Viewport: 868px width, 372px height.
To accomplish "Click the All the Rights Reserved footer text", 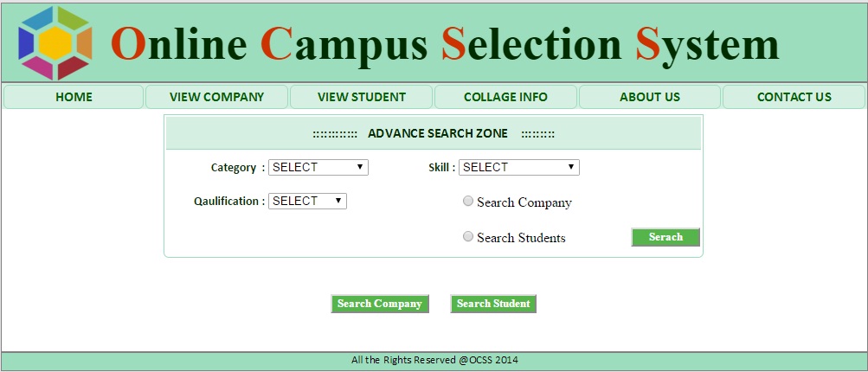I will [x=434, y=360].
